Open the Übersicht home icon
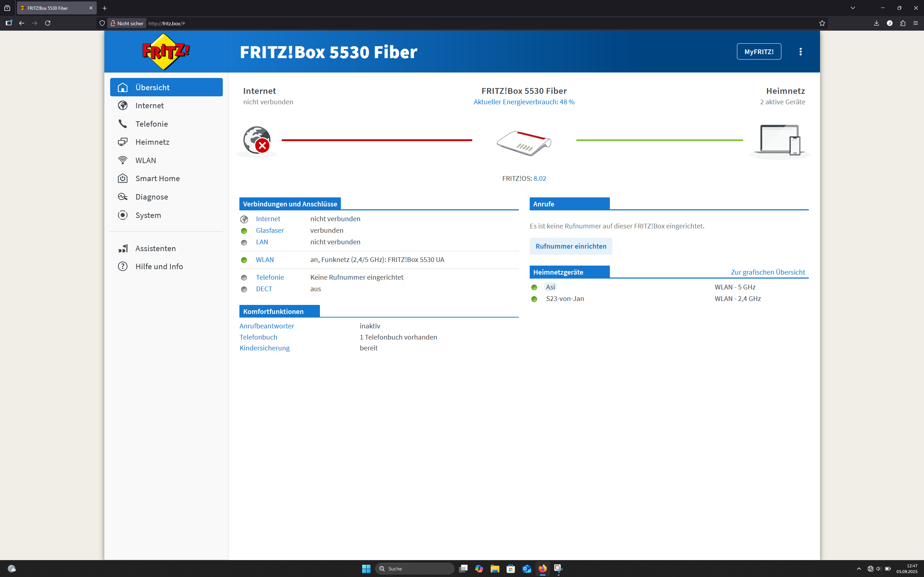This screenshot has height=577, width=924. pyautogui.click(x=122, y=87)
